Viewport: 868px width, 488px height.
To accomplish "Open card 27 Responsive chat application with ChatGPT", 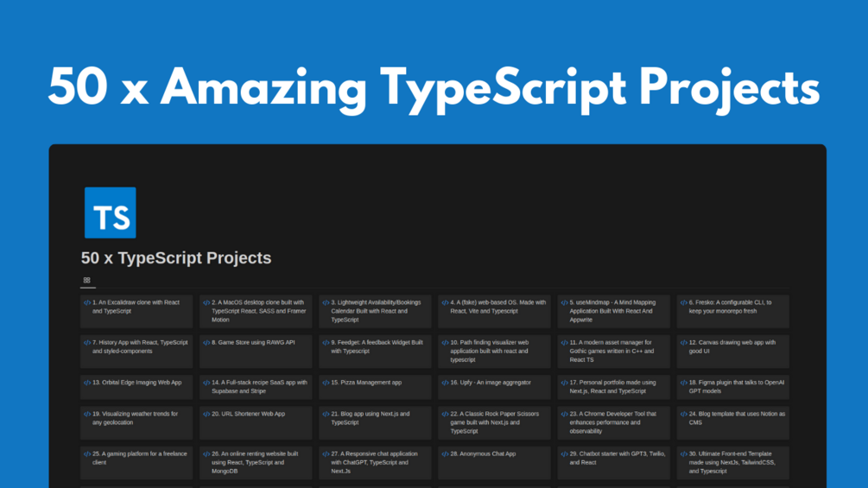I will click(375, 463).
